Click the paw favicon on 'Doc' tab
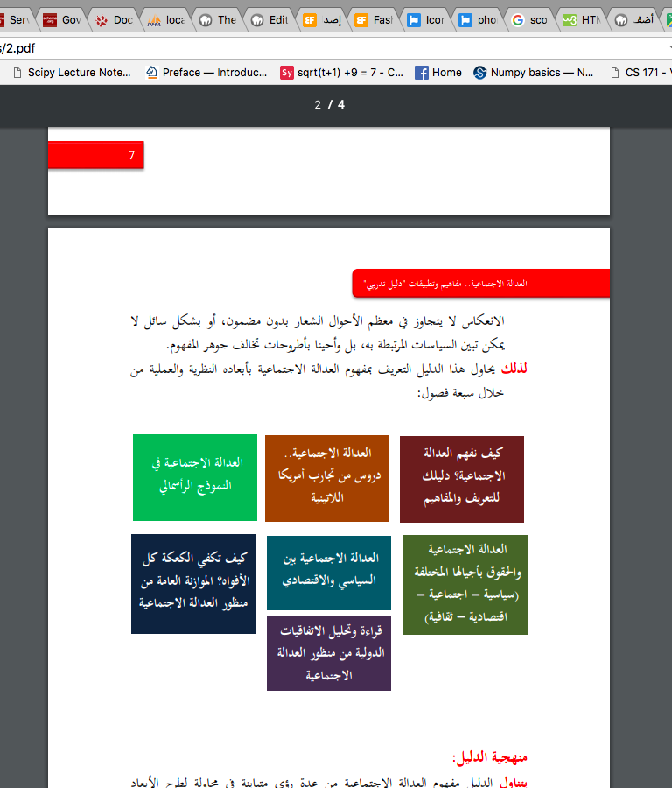The image size is (672, 788). point(101,20)
